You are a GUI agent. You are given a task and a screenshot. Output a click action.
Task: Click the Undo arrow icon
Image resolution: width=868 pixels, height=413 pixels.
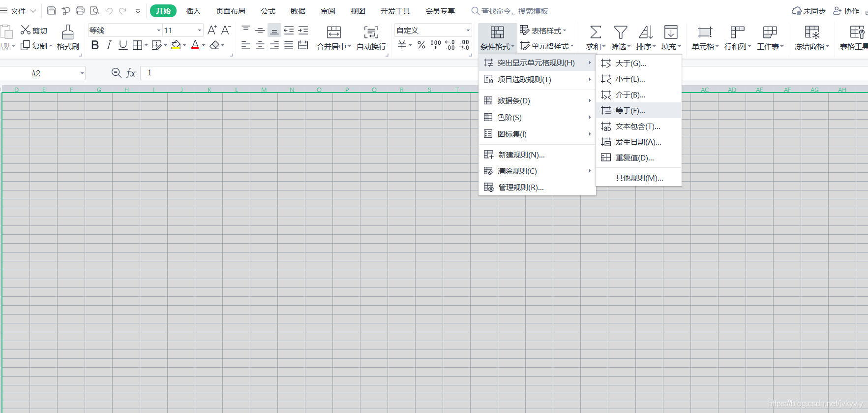(109, 10)
